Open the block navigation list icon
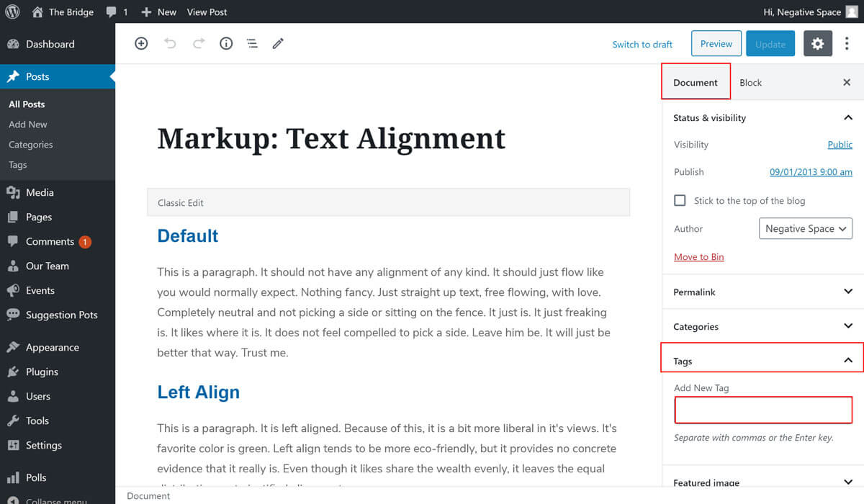Screen dimensions: 864x504 (252, 44)
